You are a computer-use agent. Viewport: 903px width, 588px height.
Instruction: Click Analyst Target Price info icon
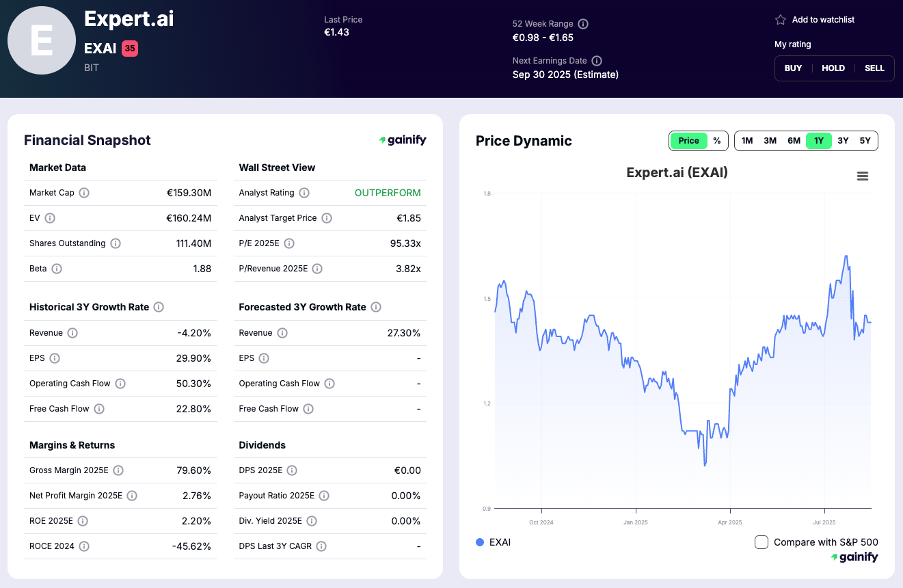[x=327, y=218]
